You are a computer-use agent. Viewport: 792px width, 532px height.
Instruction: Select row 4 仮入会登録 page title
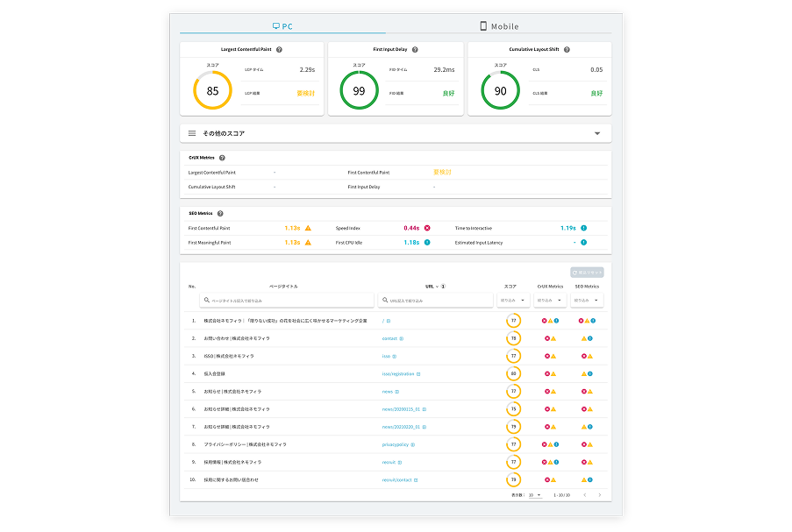click(214, 374)
